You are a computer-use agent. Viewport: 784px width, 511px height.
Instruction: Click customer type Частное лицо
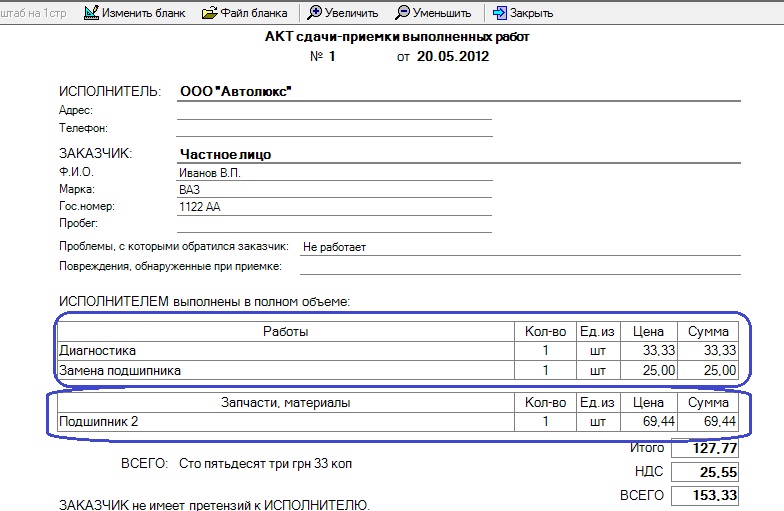click(x=226, y=154)
